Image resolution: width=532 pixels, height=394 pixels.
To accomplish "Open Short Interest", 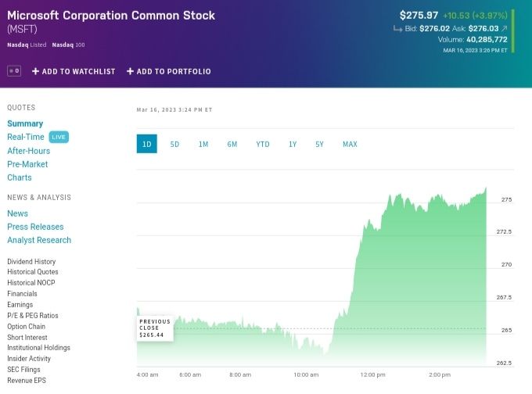I will pyautogui.click(x=27, y=338).
